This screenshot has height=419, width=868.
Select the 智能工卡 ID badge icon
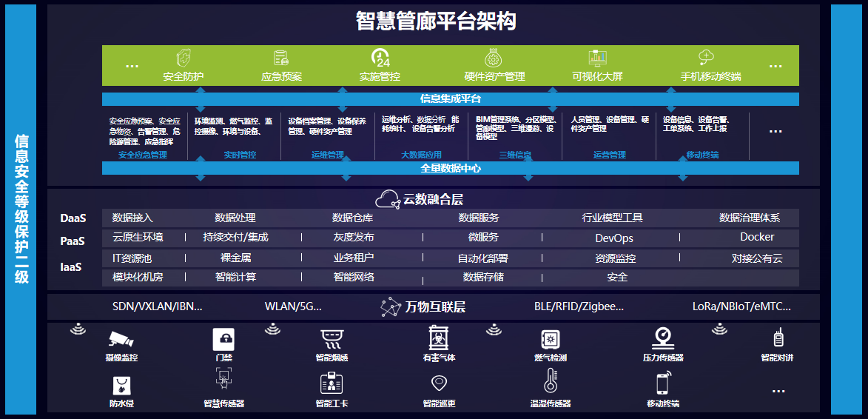(332, 383)
